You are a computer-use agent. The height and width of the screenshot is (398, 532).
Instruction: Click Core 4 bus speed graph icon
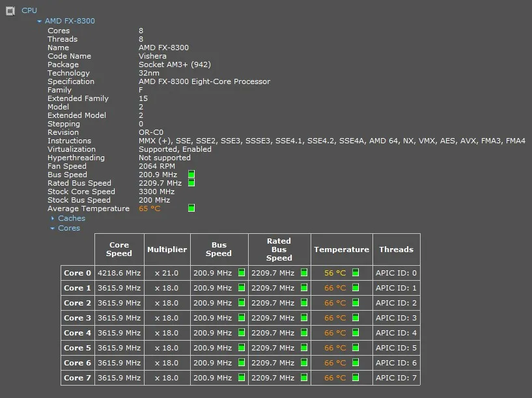pos(242,332)
